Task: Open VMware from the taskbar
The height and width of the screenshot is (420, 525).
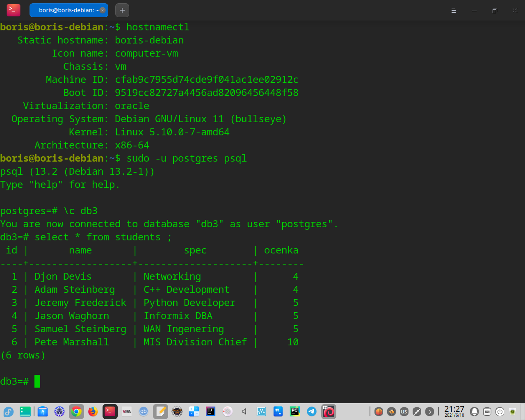Action: [x=126, y=411]
